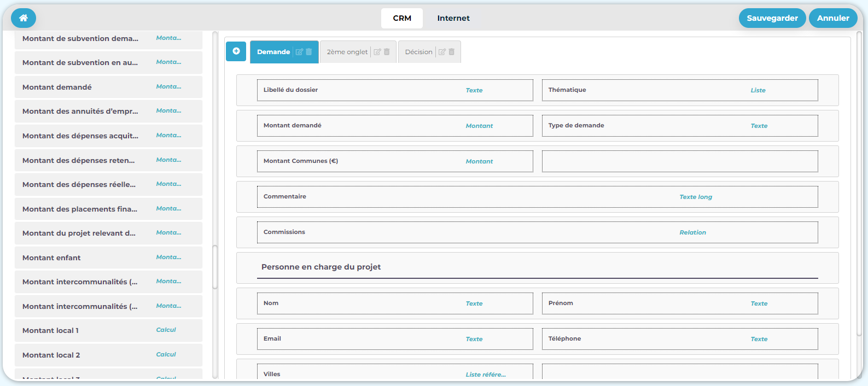Switch to the CRM view
The width and height of the screenshot is (868, 386).
[402, 18]
